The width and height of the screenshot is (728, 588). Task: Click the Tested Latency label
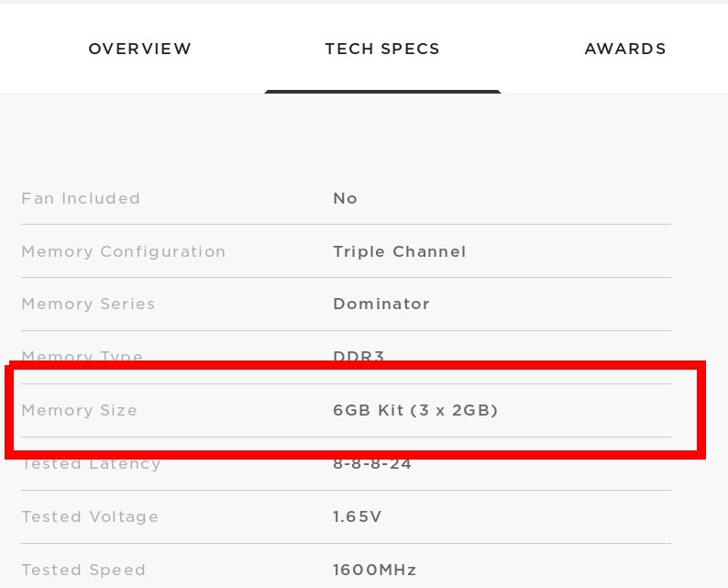point(91,464)
